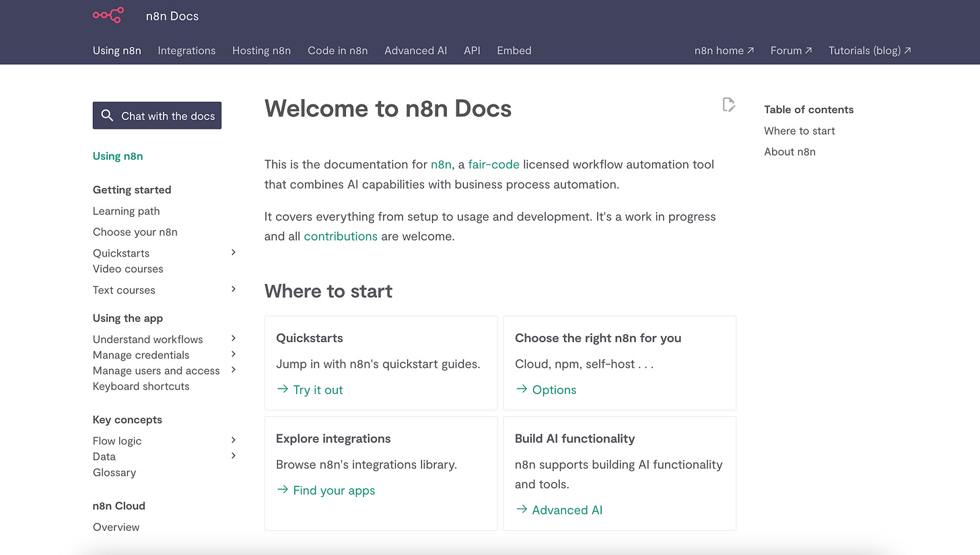Open the Using n8n top tab
The image size is (980, 555).
coord(117,51)
